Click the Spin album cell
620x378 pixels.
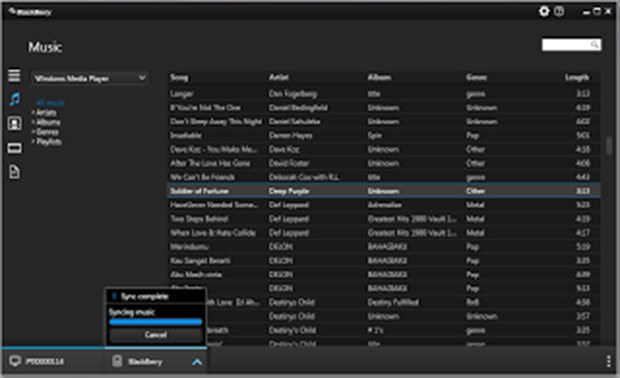(x=375, y=135)
